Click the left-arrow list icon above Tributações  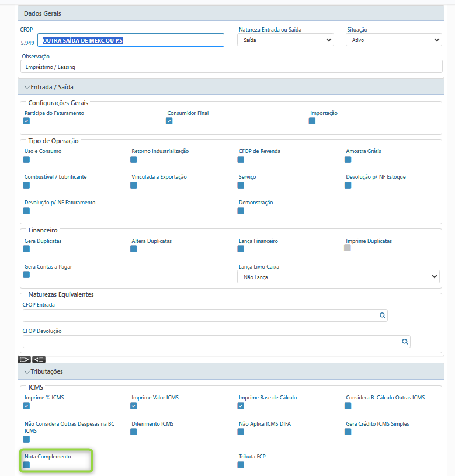point(39,359)
